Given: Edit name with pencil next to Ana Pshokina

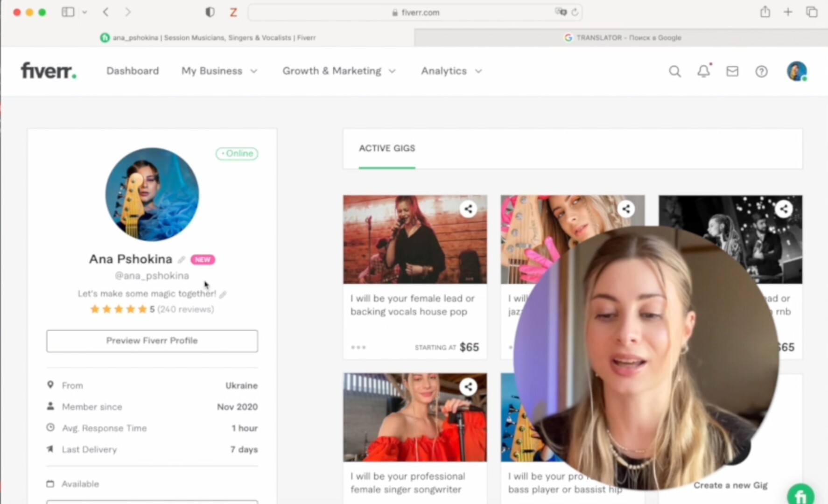Looking at the screenshot, I should [182, 259].
